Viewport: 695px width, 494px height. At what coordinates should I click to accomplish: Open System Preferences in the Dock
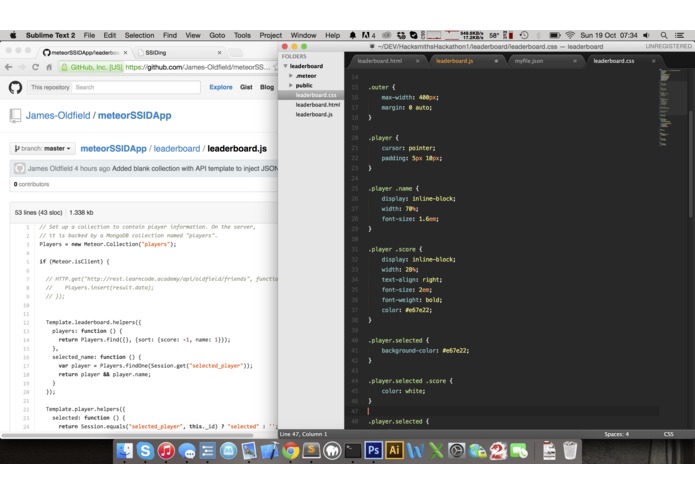(x=456, y=451)
